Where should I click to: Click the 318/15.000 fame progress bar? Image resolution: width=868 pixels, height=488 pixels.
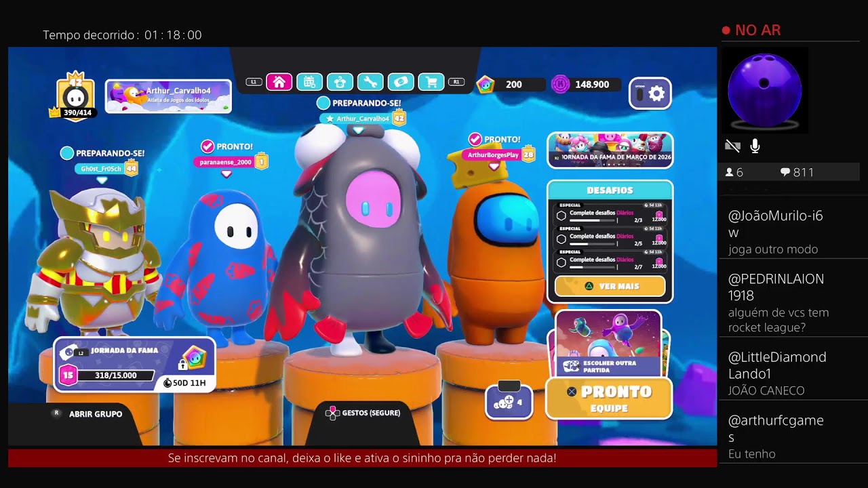(115, 375)
